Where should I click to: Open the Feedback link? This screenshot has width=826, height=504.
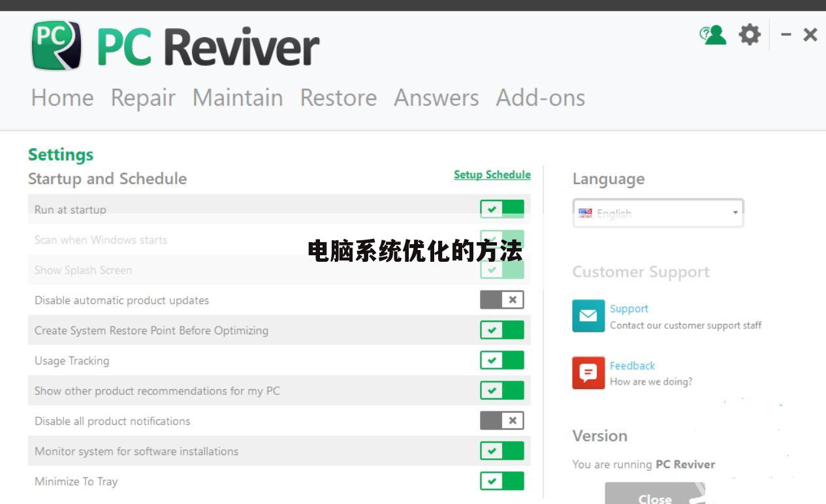tap(632, 366)
